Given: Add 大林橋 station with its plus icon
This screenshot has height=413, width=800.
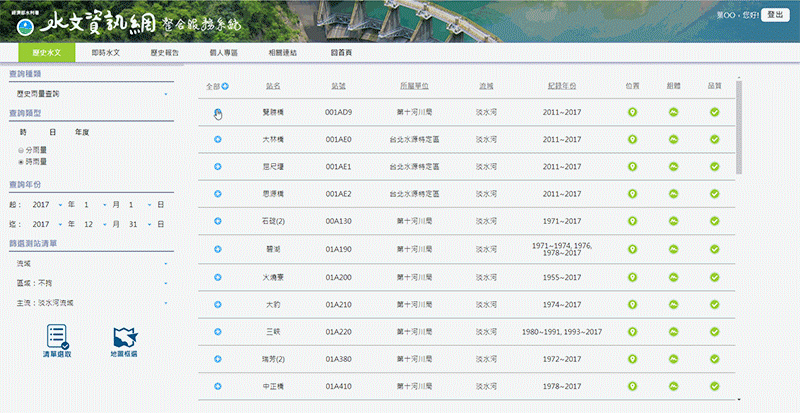Looking at the screenshot, I should 218,139.
